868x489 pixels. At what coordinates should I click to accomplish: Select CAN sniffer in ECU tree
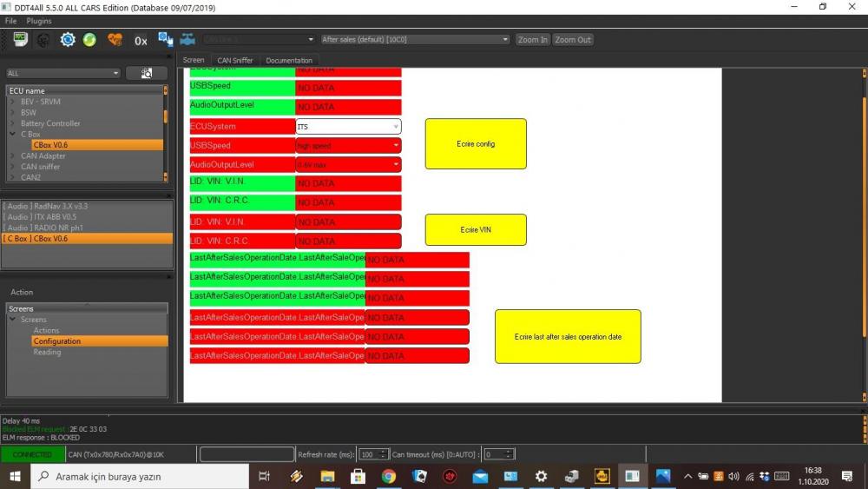coord(41,167)
